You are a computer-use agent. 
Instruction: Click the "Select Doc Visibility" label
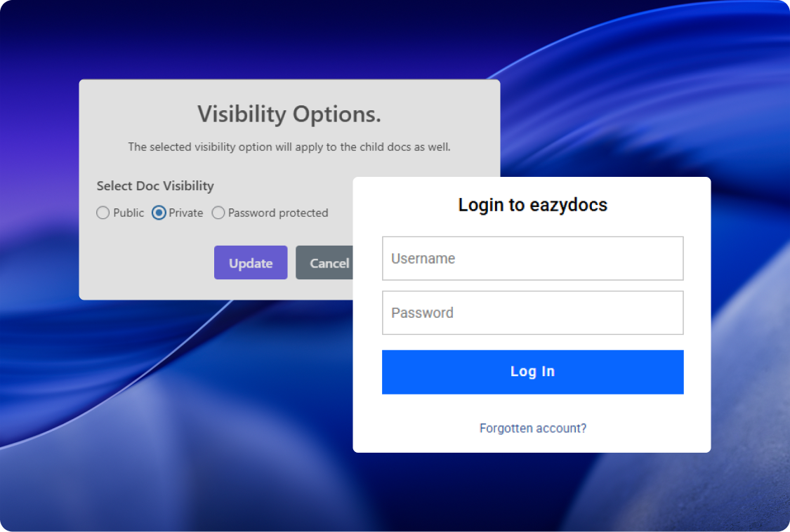coord(155,186)
